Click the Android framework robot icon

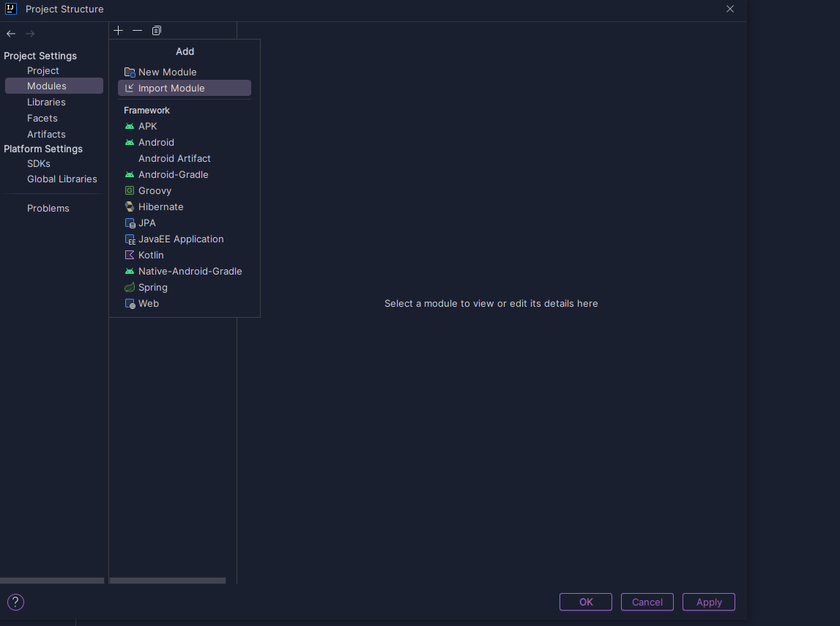coord(130,143)
